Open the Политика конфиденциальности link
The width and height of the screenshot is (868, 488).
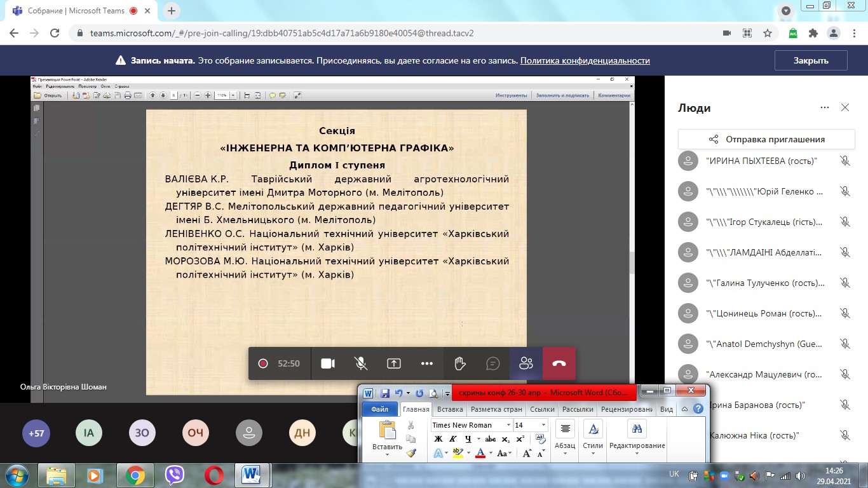[585, 61]
